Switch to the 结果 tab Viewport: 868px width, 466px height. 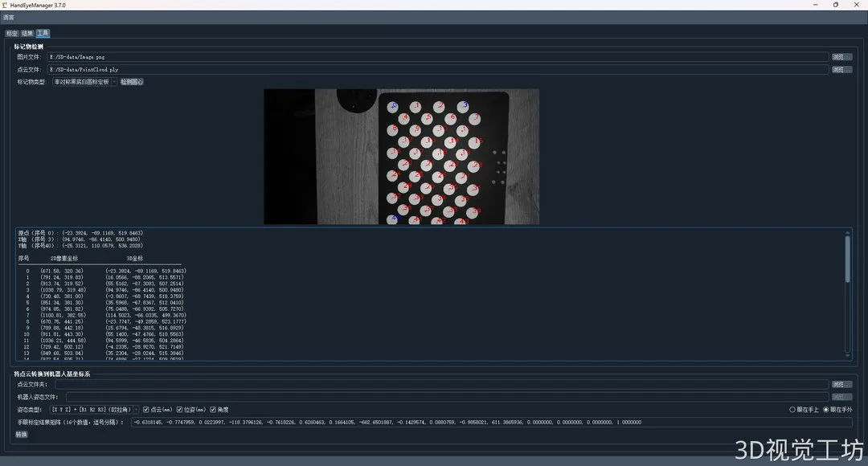pyautogui.click(x=27, y=33)
